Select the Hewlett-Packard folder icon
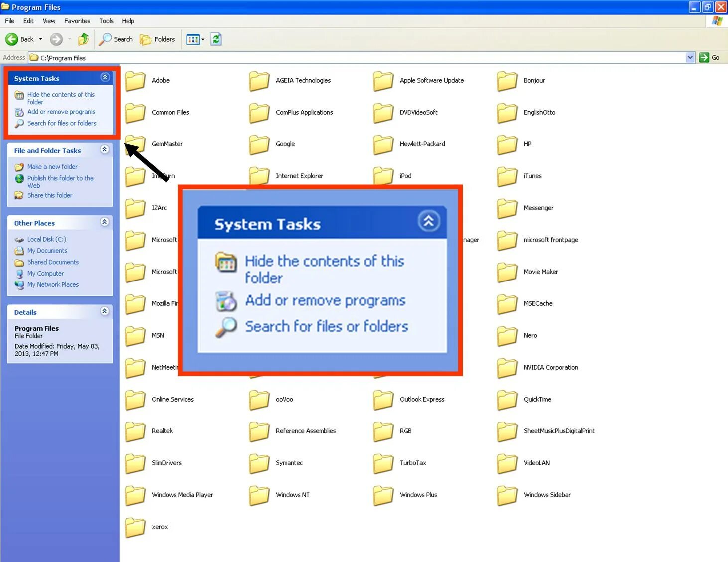This screenshot has height=562, width=728. coord(383,144)
